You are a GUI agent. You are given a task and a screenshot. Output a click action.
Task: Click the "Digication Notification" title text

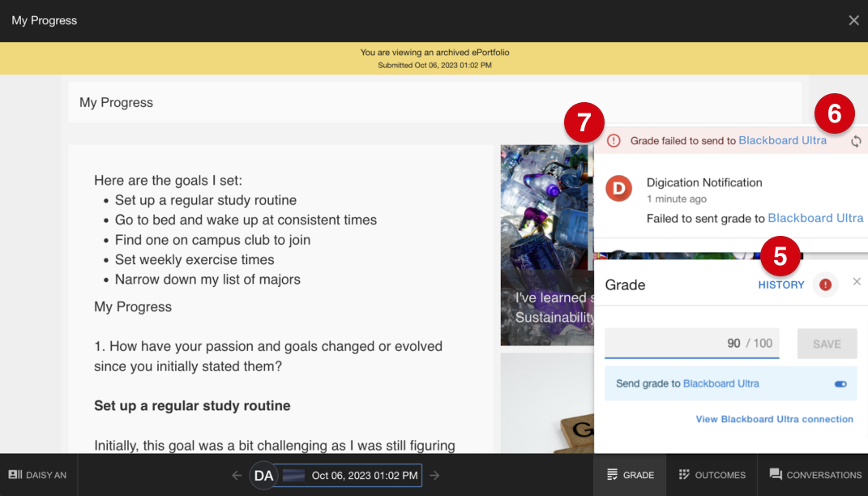pyautogui.click(x=704, y=182)
